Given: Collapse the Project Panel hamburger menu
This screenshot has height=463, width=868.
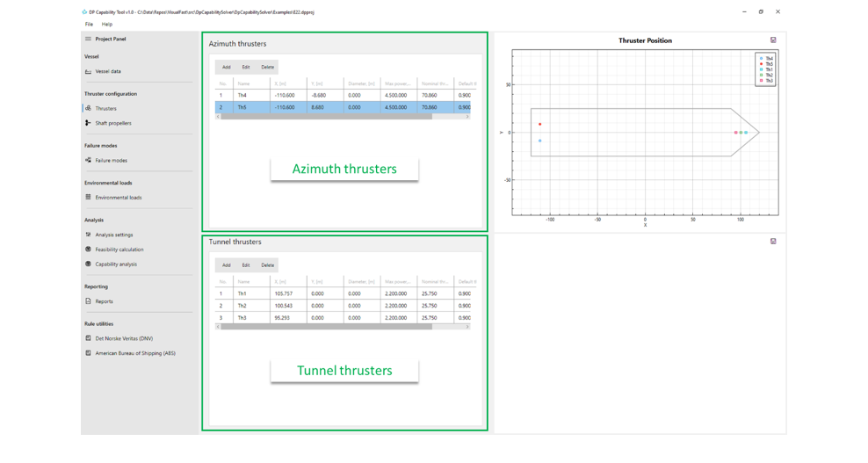Looking at the screenshot, I should 88,39.
